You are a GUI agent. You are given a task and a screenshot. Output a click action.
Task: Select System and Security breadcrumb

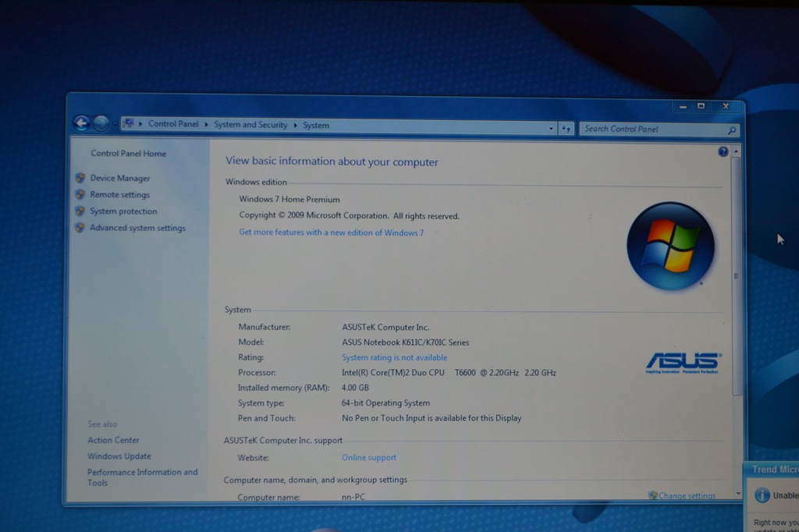click(250, 125)
